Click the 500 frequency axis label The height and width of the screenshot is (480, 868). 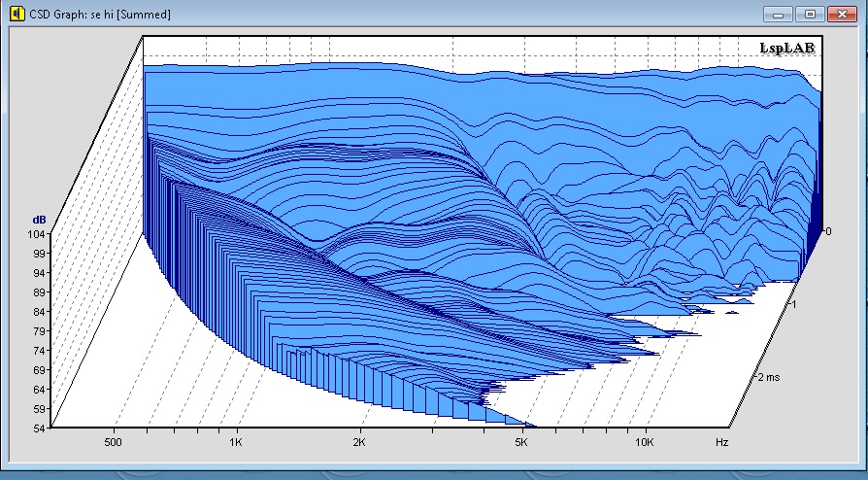(x=113, y=442)
